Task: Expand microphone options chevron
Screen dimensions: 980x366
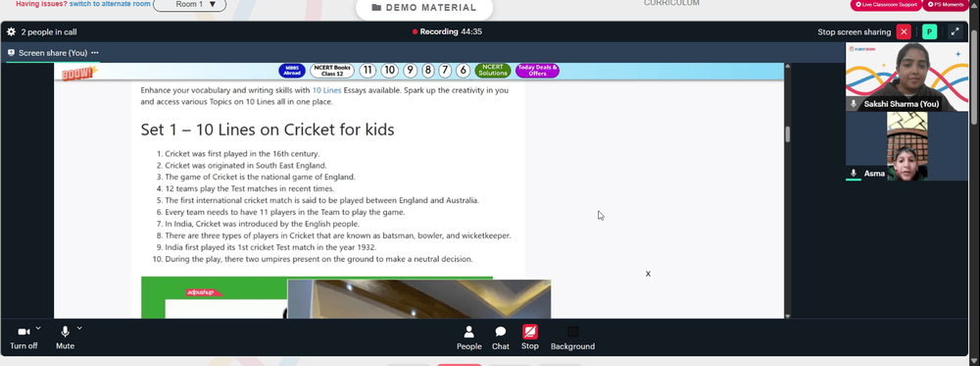Action: click(x=79, y=328)
